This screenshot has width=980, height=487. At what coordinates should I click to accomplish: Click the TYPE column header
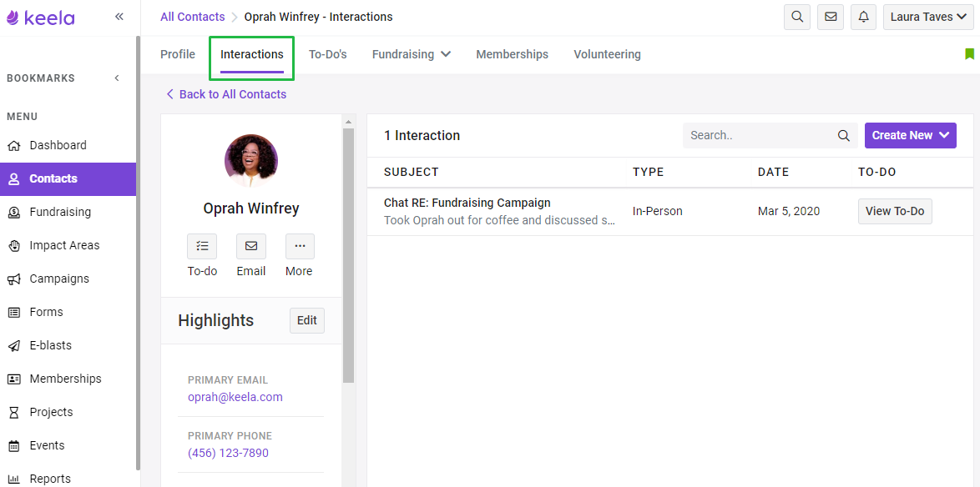[648, 172]
